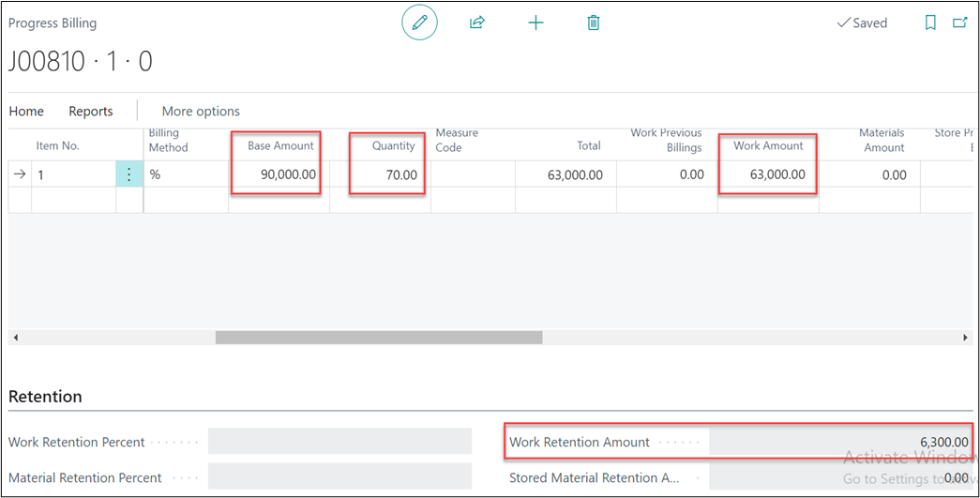Show More options actions
Image resolution: width=980 pixels, height=498 pixels.
201,111
